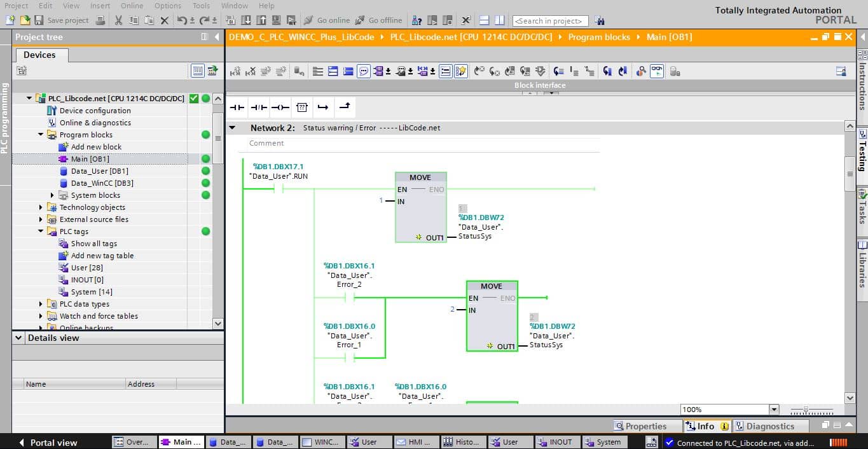Insert normally open contact instruction

pos(237,107)
